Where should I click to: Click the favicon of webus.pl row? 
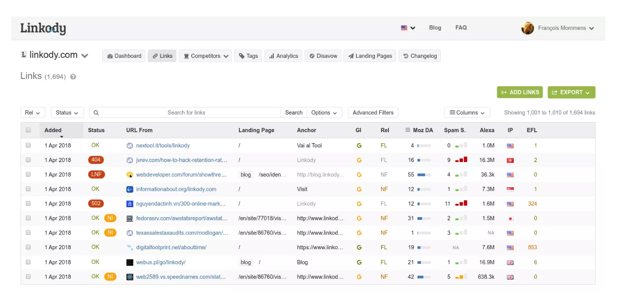[130, 263]
